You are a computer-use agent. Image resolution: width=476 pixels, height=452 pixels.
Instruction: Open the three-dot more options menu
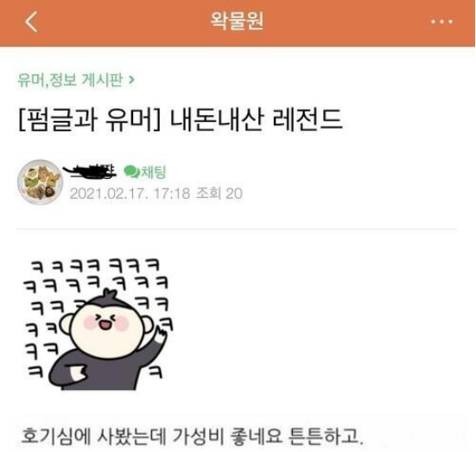click(x=442, y=22)
